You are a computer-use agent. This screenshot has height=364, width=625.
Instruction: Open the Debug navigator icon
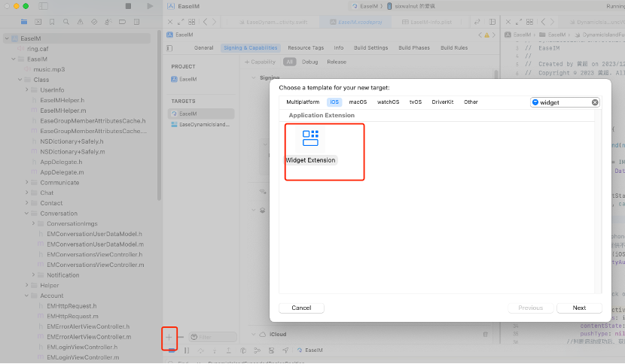tap(108, 22)
